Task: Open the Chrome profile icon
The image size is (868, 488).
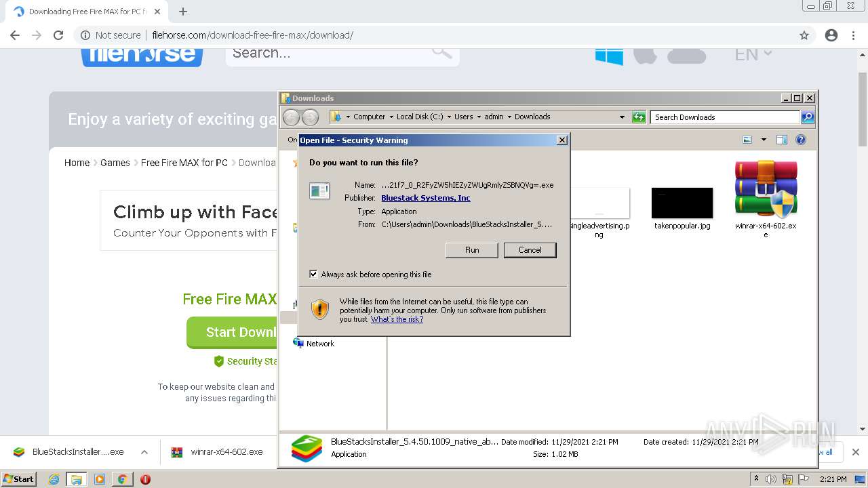Action: pos(831,35)
